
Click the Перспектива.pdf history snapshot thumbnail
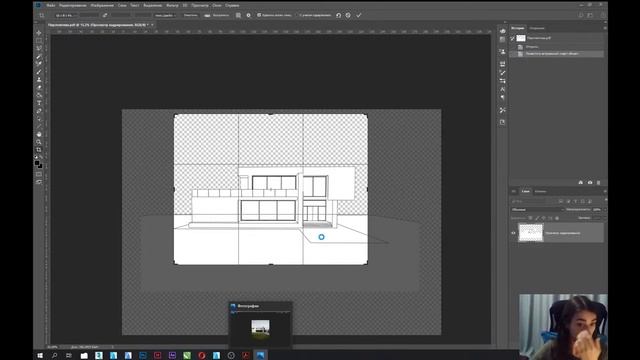(x=521, y=38)
